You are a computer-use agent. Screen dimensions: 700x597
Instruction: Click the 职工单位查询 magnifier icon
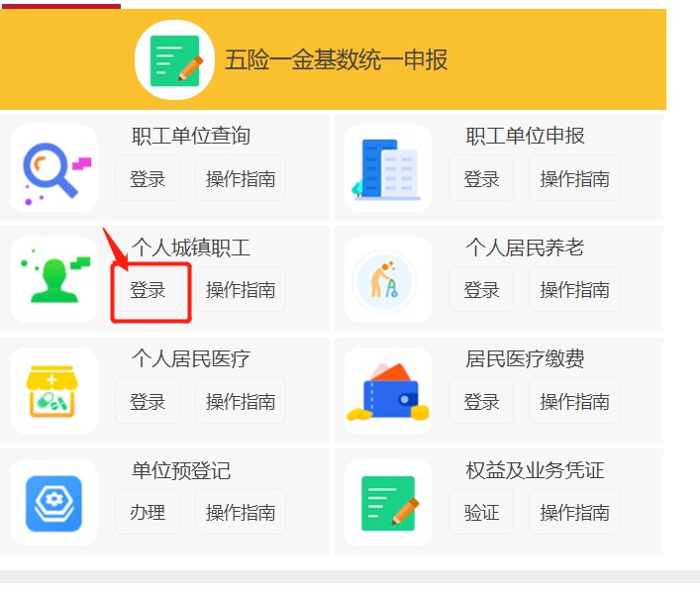tap(54, 168)
